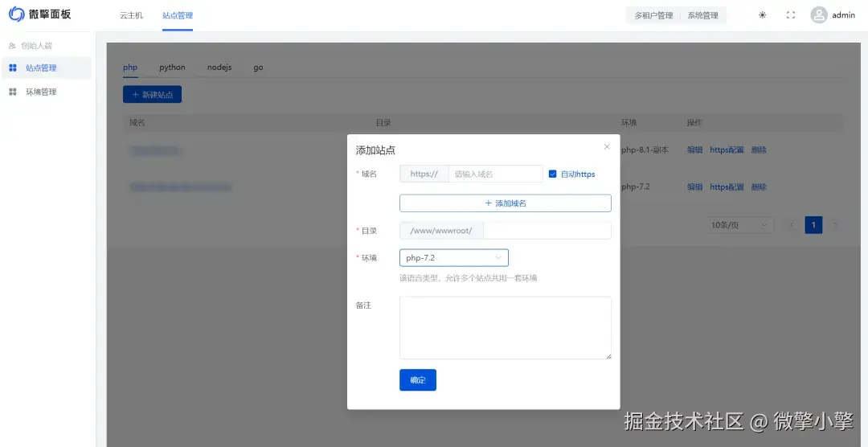868x447 pixels.
Task: Click the previous page arrow
Action: (x=792, y=225)
